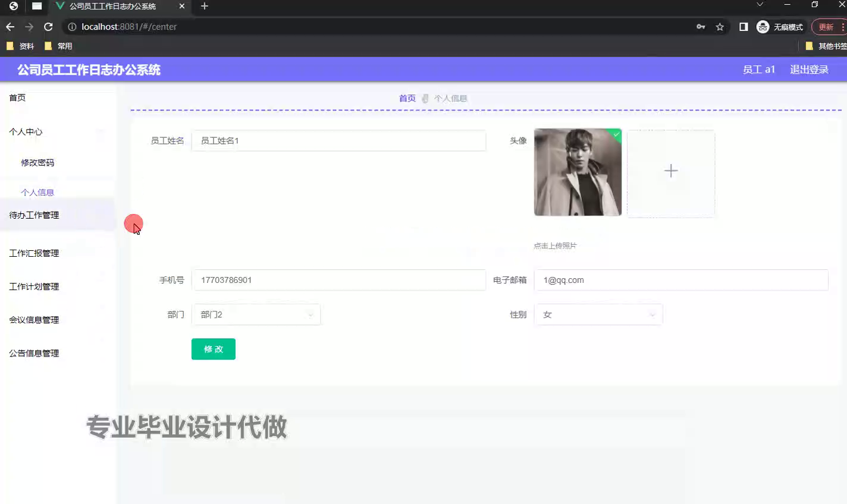Image resolution: width=847 pixels, height=504 pixels.
Task: Reload the page with the refresh icon
Action: pyautogui.click(x=49, y=27)
